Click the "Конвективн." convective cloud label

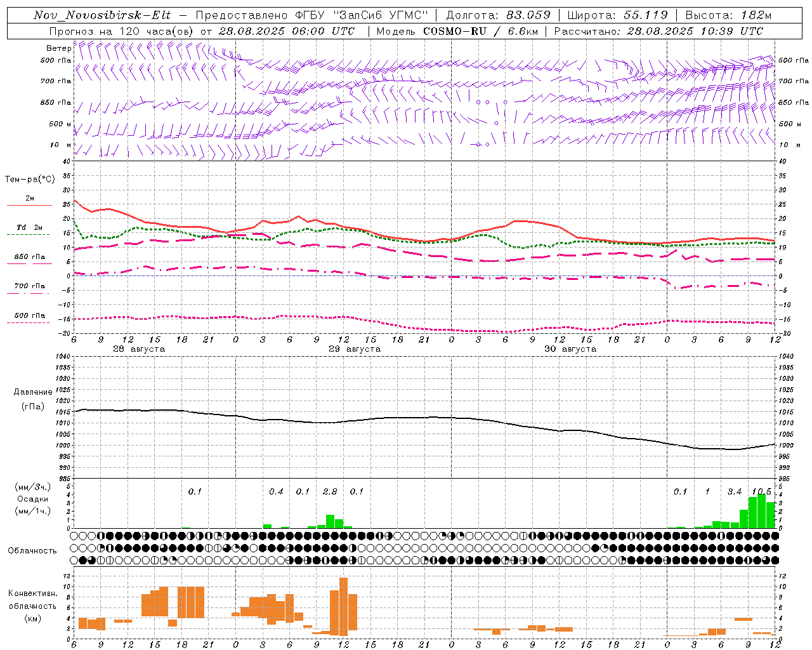32,594
